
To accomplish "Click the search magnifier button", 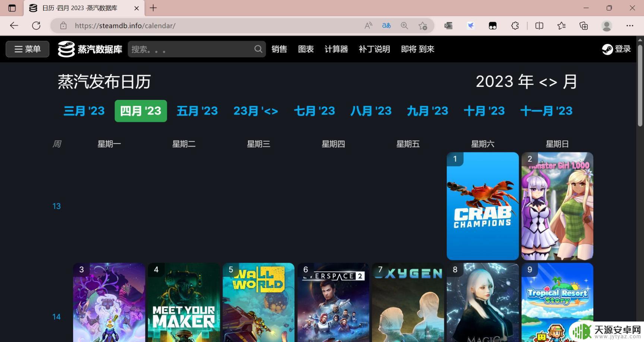I will 258,49.
